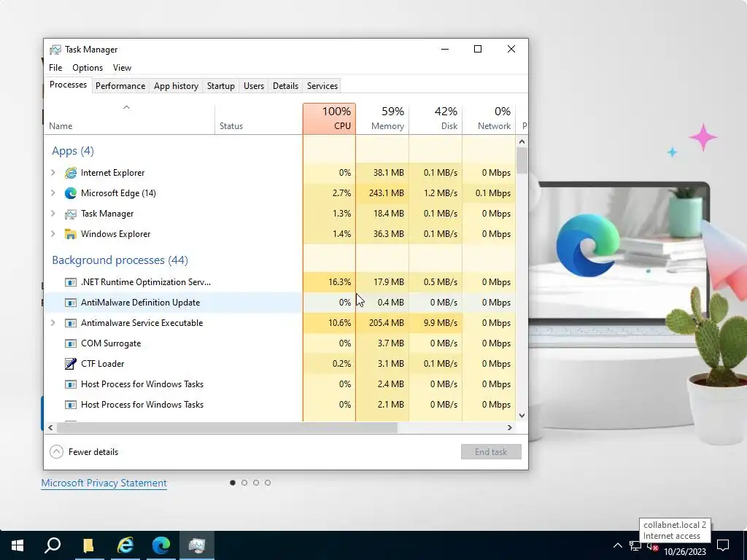Screen dimensions: 747x560
Task: Switch to the App history tab
Action: click(x=176, y=86)
